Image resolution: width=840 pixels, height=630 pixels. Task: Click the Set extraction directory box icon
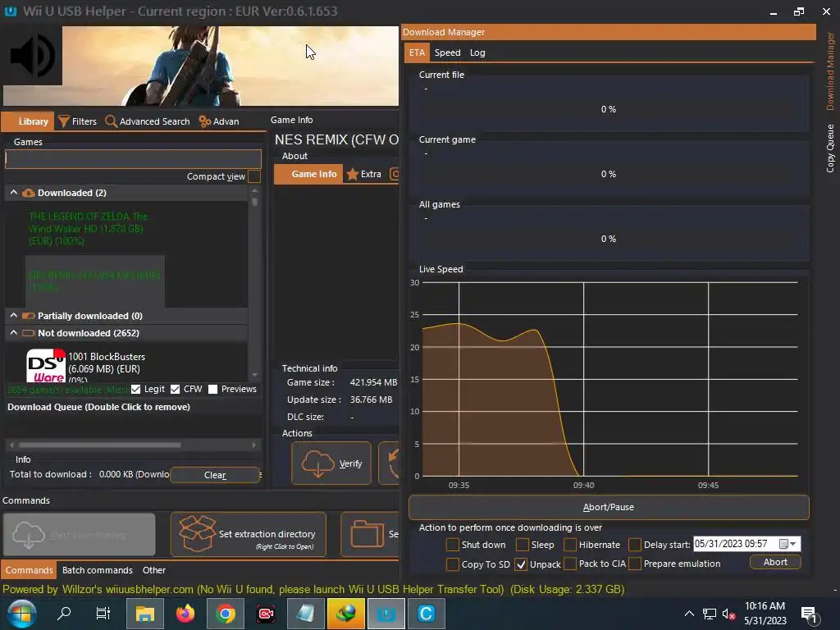pyautogui.click(x=197, y=533)
